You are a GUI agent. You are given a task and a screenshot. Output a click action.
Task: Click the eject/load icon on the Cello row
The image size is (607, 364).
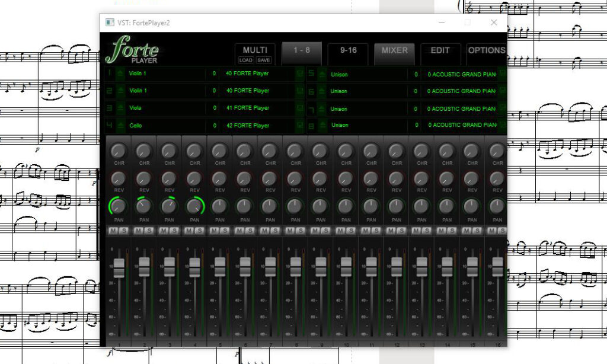120,125
